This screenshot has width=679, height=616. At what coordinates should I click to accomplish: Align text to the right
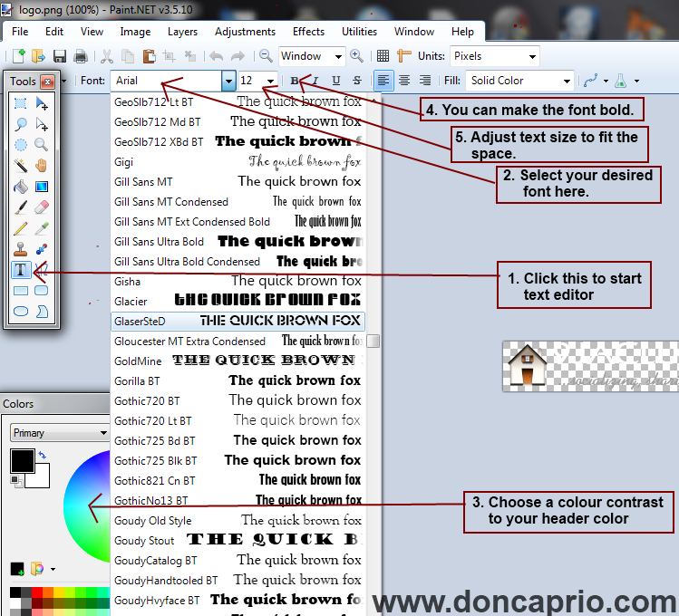425,81
